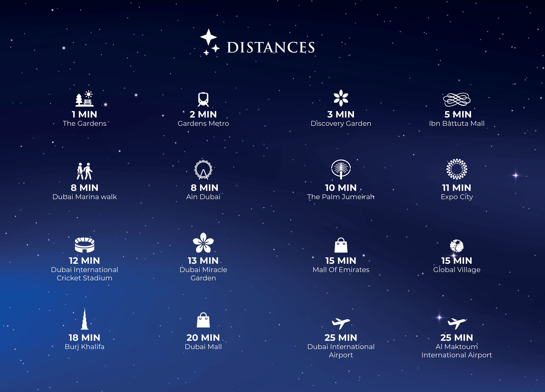Screen dimensions: 545x392
Task: Click "Burj Khalifa" label
Action: (x=85, y=347)
